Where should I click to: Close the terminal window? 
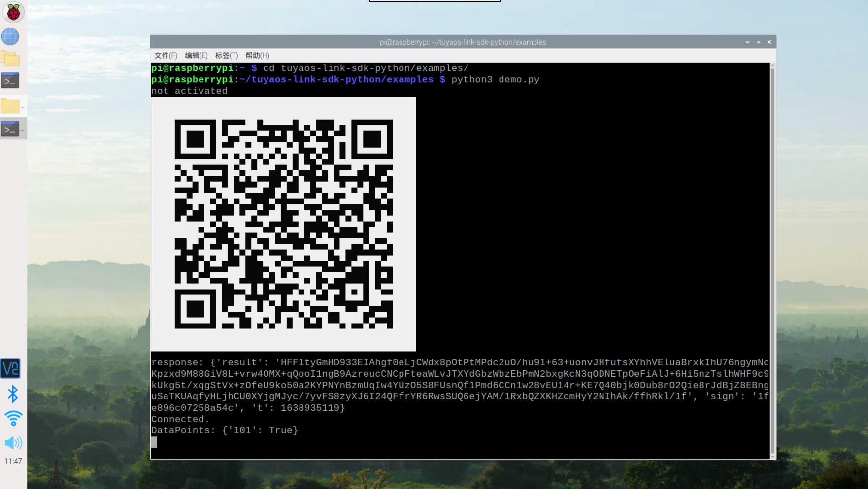[769, 42]
